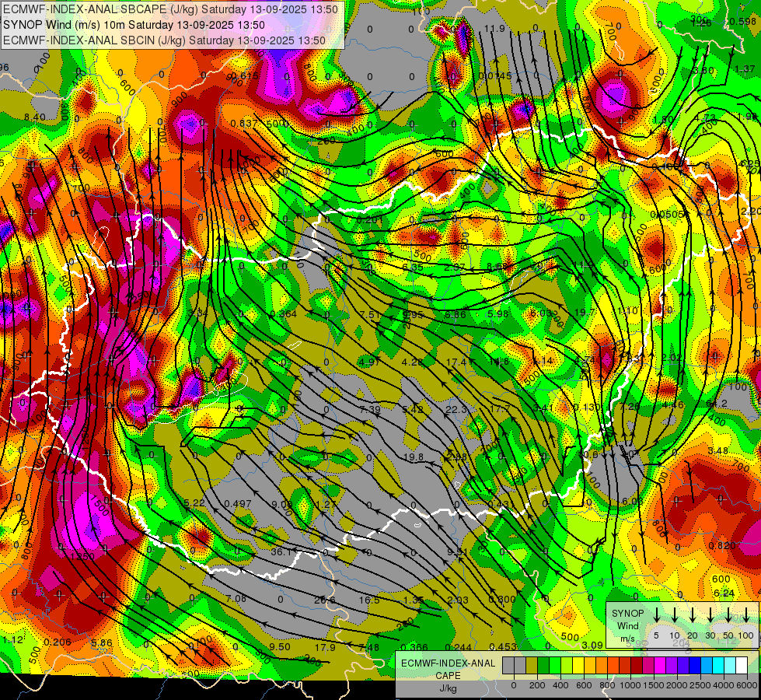This screenshot has width=761, height=700.
Task: Click the SBCIN value 7.51 on the map
Action: (x=371, y=315)
